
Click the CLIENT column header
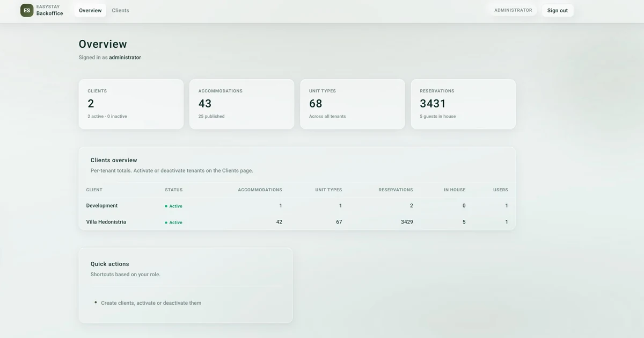pos(94,190)
